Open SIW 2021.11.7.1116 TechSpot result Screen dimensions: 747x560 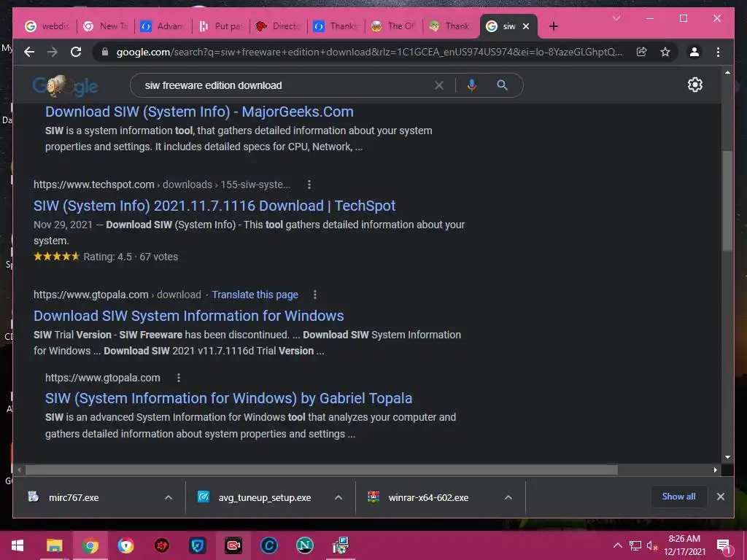click(214, 206)
